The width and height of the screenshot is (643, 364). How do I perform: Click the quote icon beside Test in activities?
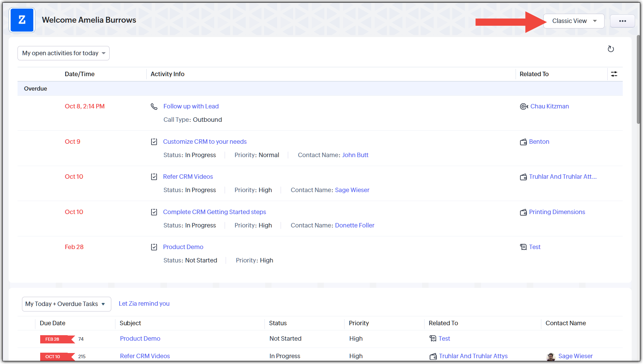tap(523, 247)
